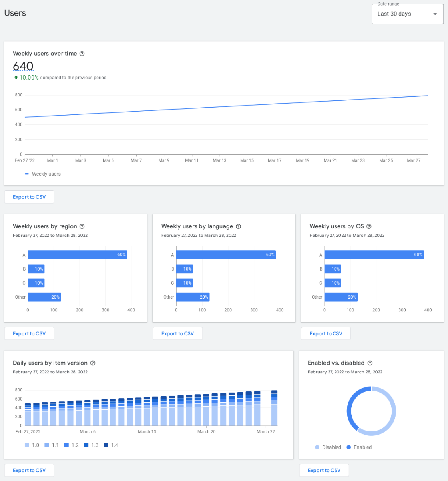This screenshot has width=448, height=481.
Task: Click the Daily users by item version title
Action: point(50,363)
